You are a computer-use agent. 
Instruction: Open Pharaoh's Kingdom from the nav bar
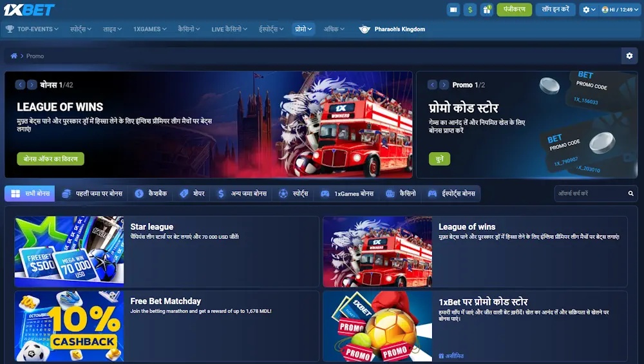[392, 29]
